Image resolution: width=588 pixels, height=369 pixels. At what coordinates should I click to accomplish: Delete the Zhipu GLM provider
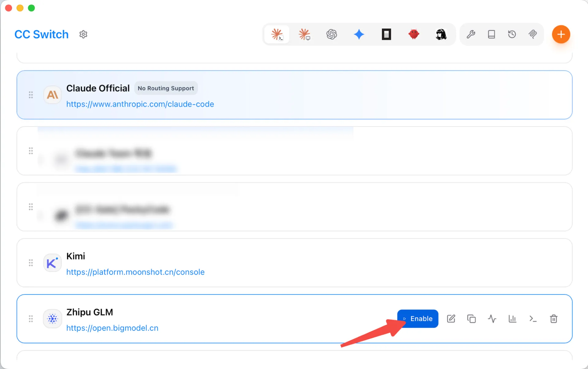tap(554, 319)
